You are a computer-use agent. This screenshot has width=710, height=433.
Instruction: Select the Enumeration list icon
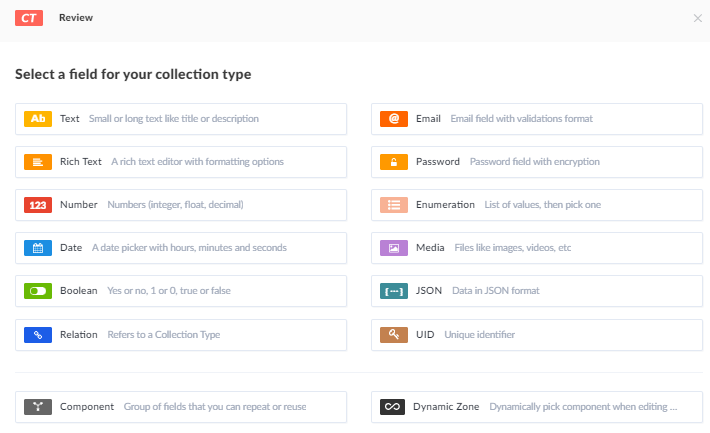pyautogui.click(x=394, y=205)
